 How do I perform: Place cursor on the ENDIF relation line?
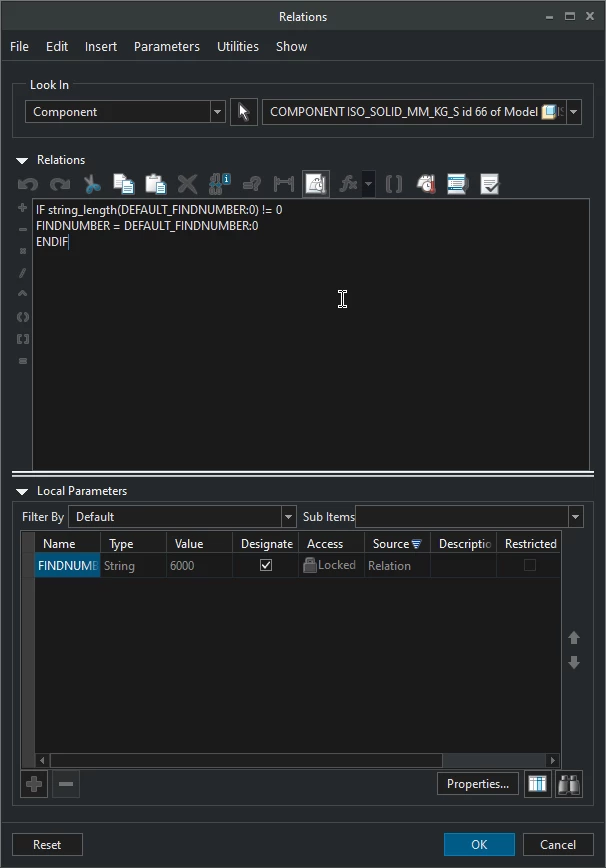[52, 242]
